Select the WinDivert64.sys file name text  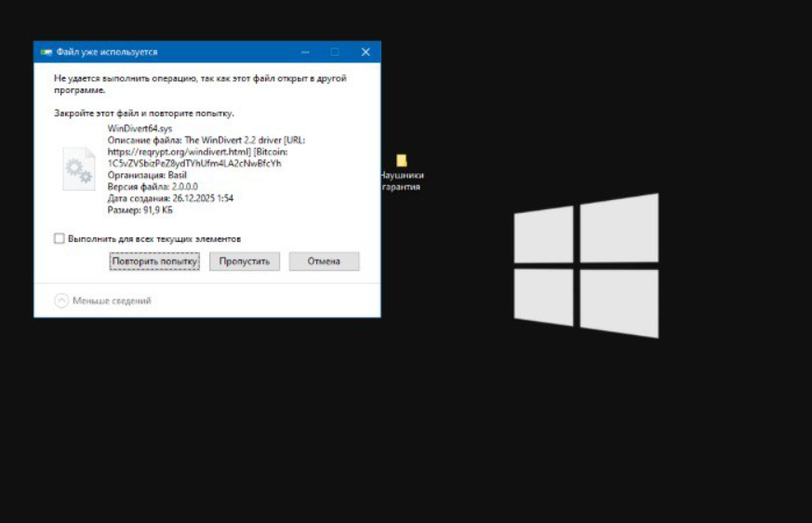140,128
